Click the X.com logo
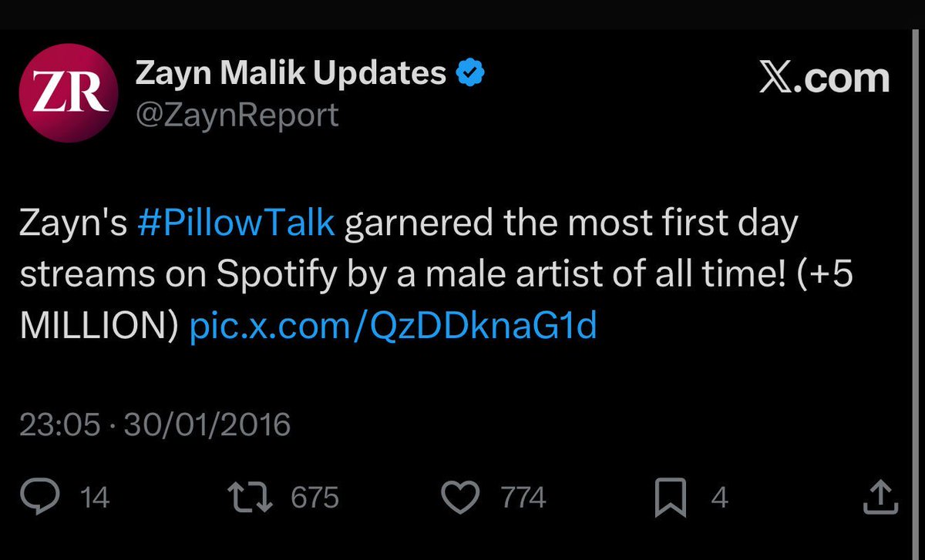Viewport: 925px width, 560px height. [x=824, y=79]
